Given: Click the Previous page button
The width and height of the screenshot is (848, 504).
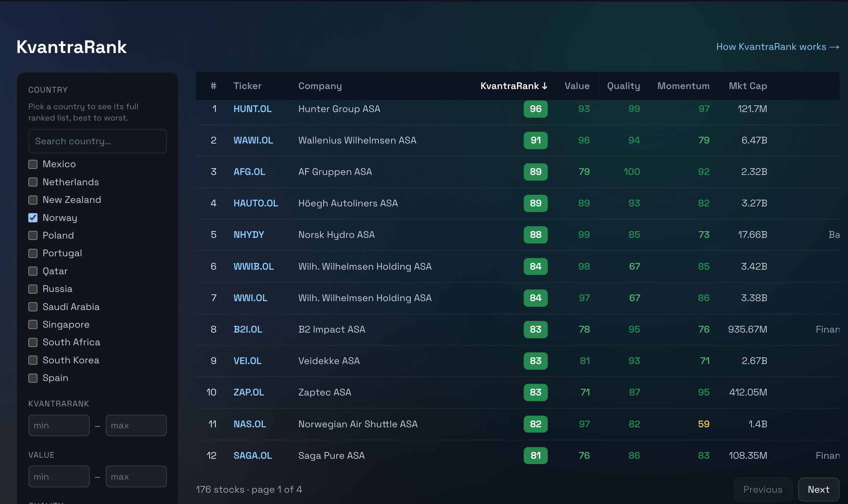Looking at the screenshot, I should [x=763, y=490].
